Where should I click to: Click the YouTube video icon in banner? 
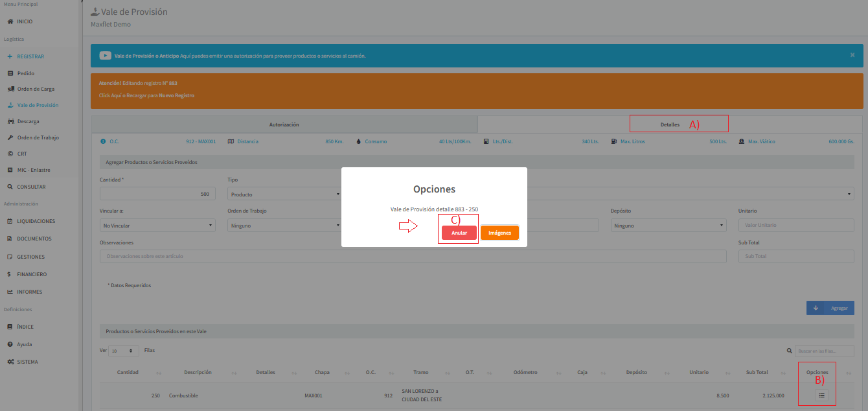105,56
